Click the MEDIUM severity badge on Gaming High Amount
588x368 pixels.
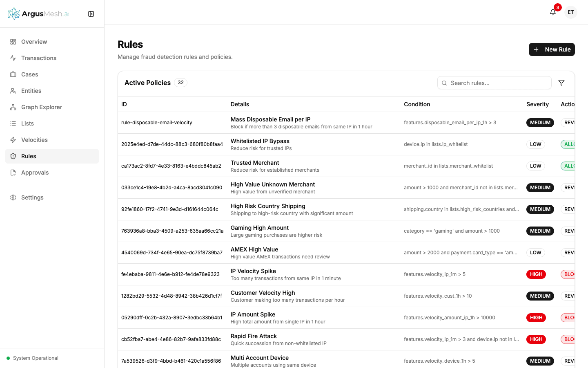click(540, 231)
